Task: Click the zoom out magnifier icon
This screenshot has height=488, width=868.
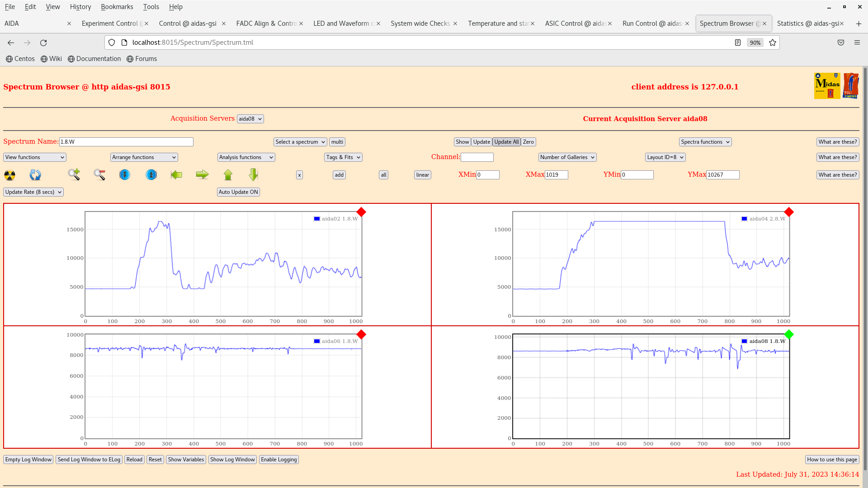Action: point(99,174)
